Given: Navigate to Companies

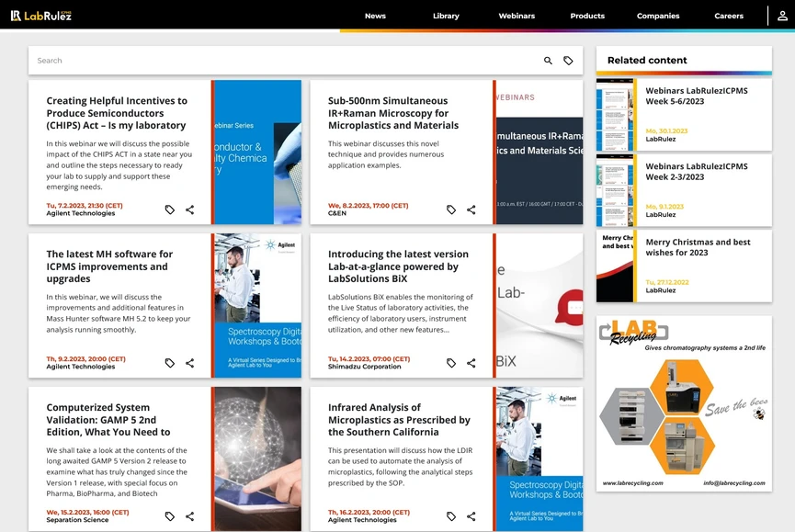Looking at the screenshot, I should (658, 16).
